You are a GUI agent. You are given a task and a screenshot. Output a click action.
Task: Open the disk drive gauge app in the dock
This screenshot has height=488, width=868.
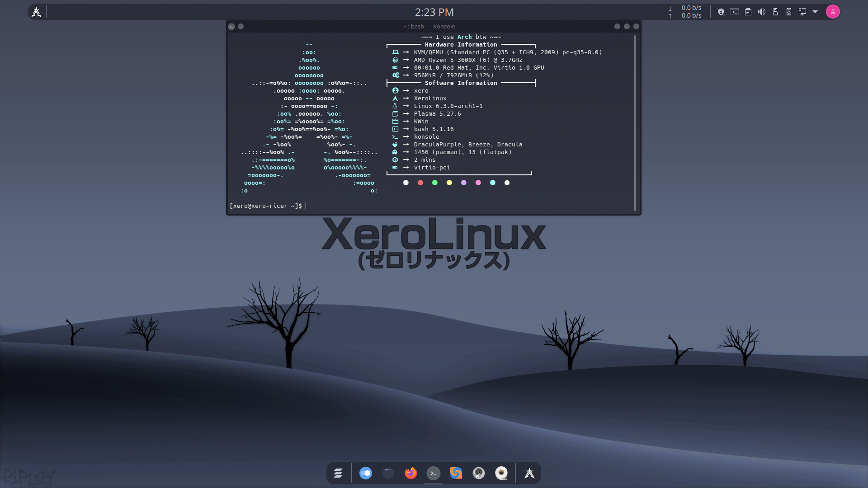[479, 473]
